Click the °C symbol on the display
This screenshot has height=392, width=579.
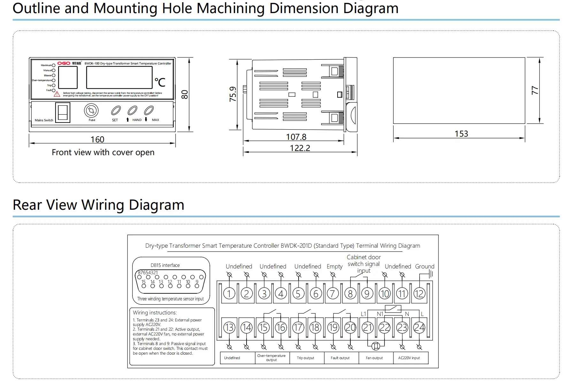pos(160,82)
